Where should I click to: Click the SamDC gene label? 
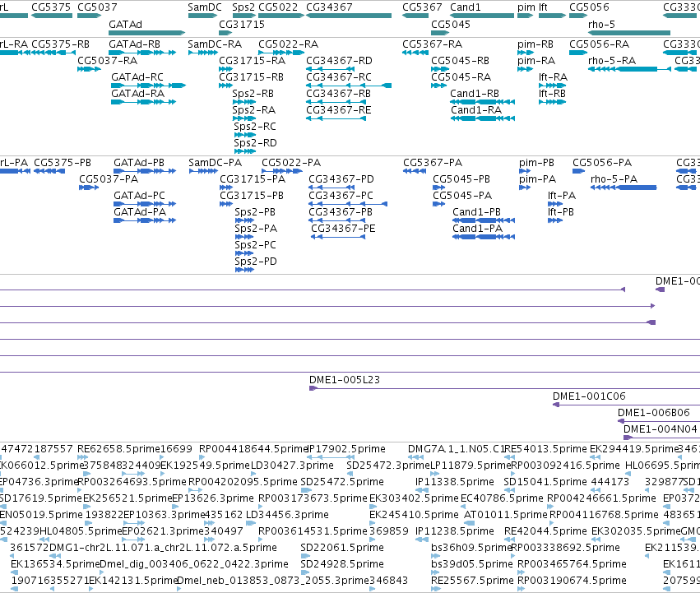(205, 7)
